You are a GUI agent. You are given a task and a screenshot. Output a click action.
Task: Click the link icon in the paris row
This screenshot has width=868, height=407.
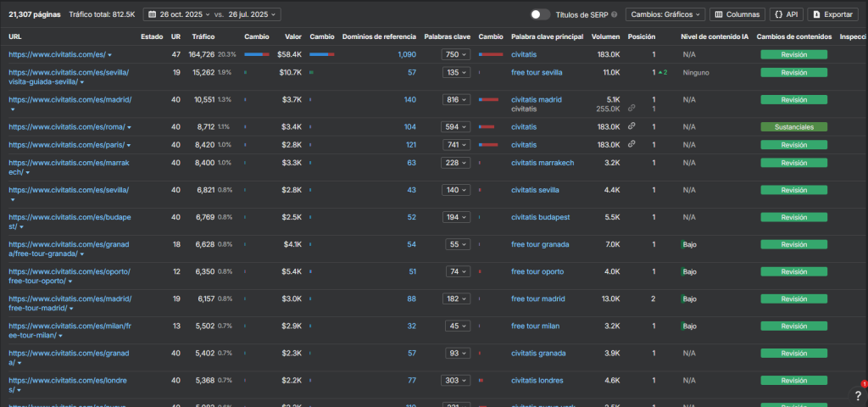click(632, 144)
